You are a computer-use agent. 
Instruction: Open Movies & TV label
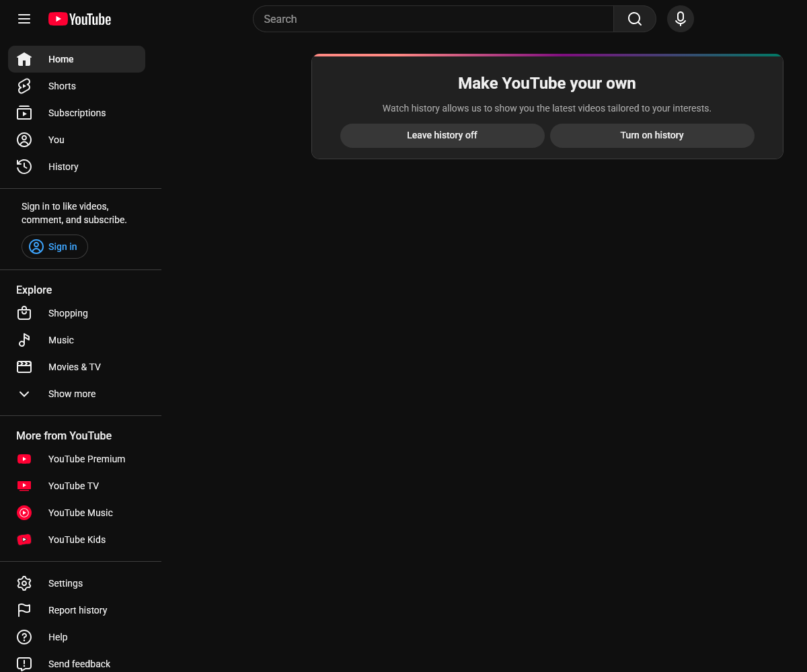coord(75,367)
